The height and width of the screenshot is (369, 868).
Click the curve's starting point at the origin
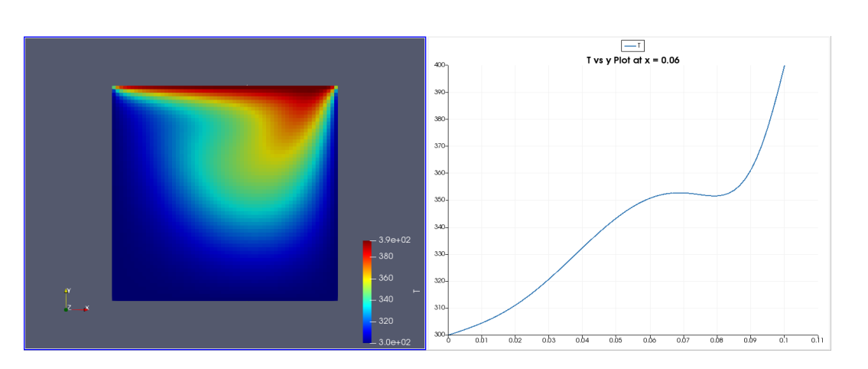point(448,335)
